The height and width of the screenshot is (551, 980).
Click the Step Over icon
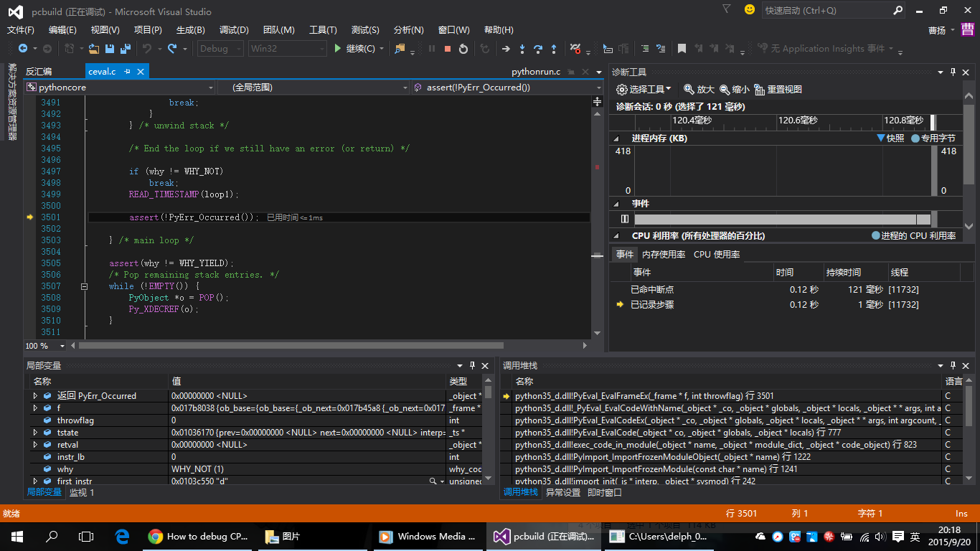(x=538, y=49)
